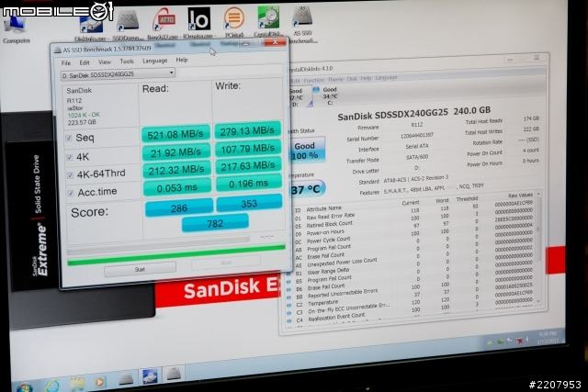This screenshot has width=588, height=392.
Task: Open Edit menu in AS SSD Benchmark
Action: pyautogui.click(x=85, y=62)
